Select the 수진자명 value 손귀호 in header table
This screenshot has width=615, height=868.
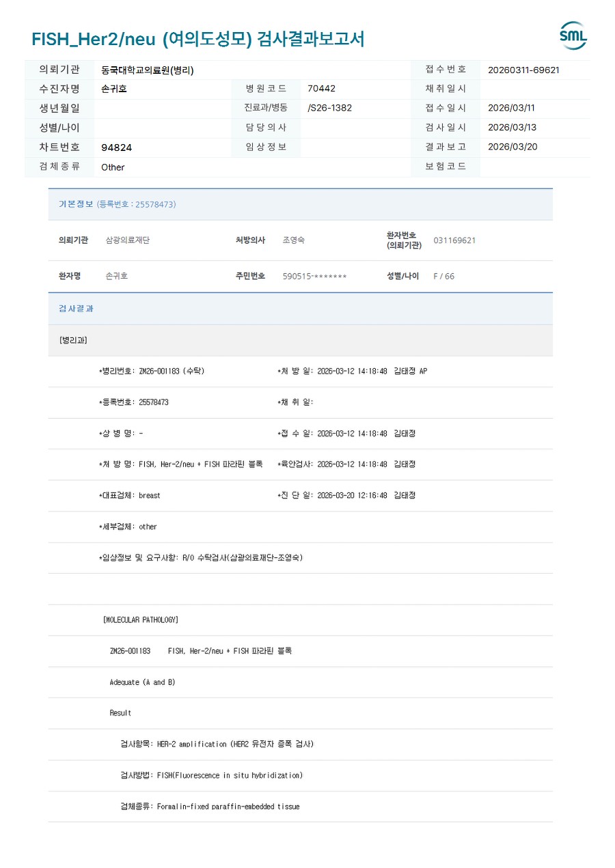click(x=114, y=89)
